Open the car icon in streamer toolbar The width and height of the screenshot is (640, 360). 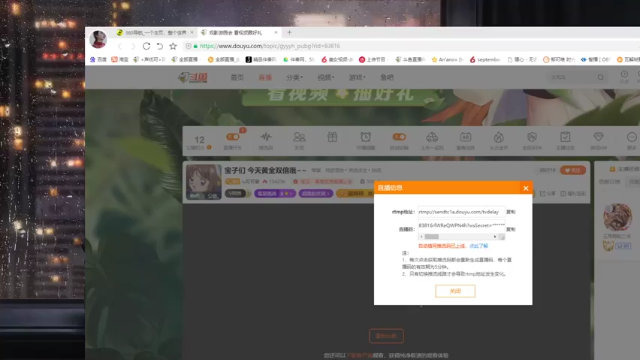[x=432, y=137]
